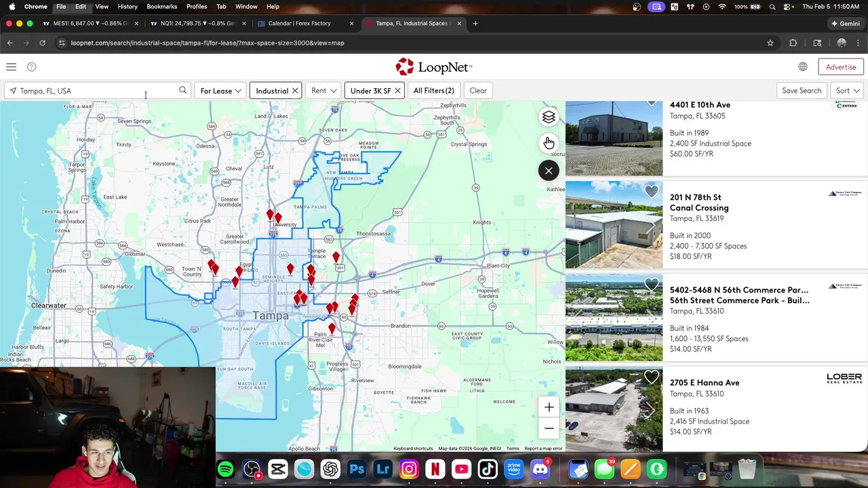Open All Filters (2) panel
Viewport: 868px width, 488px height.
coord(433,91)
